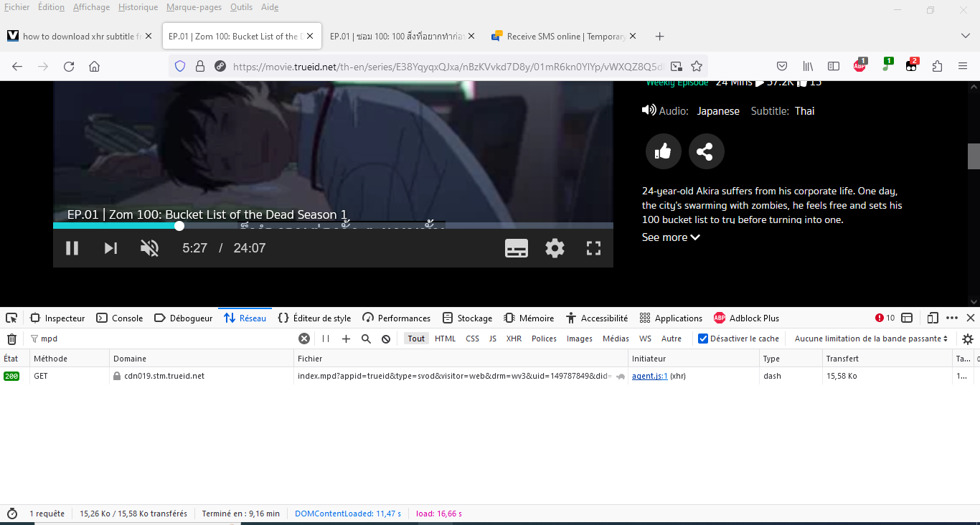Filter network requests by Médias
The width and height of the screenshot is (980, 525).
616,339
